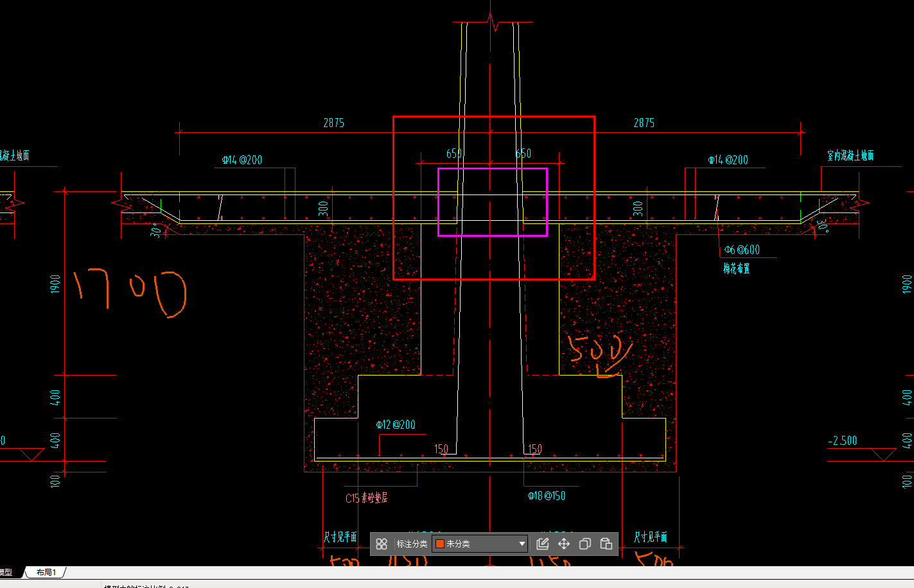Viewport: 914px width, 588px height.
Task: Click the right Φ14@200 rebar label
Action: pos(728,160)
